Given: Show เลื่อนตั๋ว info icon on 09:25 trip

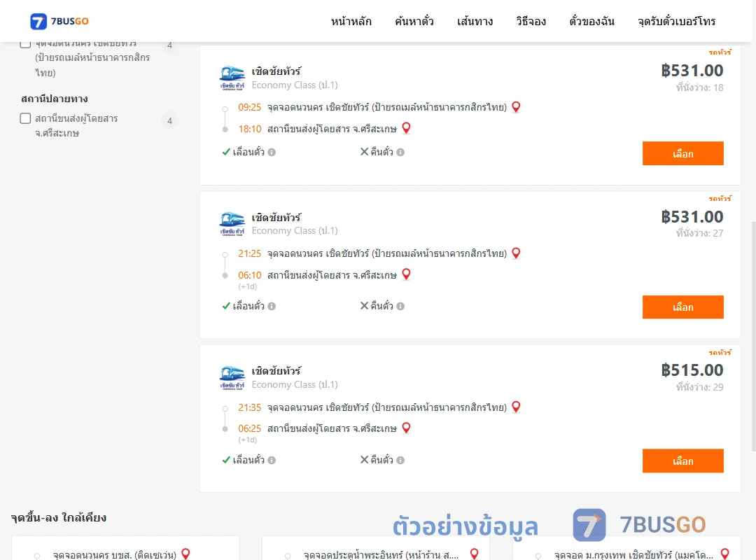Looking at the screenshot, I should click(272, 153).
